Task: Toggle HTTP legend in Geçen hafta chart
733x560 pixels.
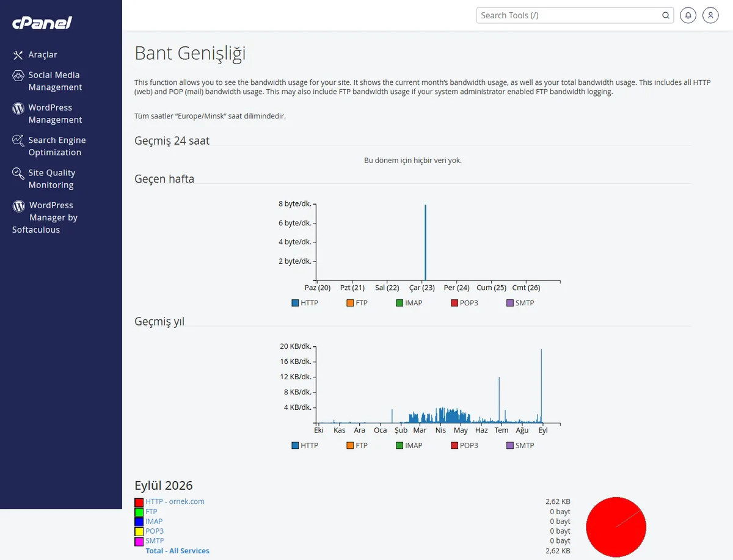Action: point(305,303)
